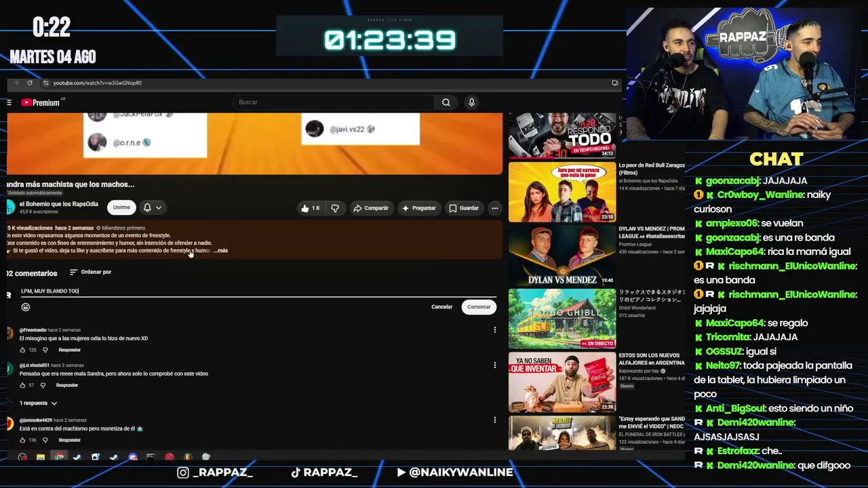Open notification bell dropdown for channel
Viewport: 868px width, 488px height.
[x=152, y=207]
